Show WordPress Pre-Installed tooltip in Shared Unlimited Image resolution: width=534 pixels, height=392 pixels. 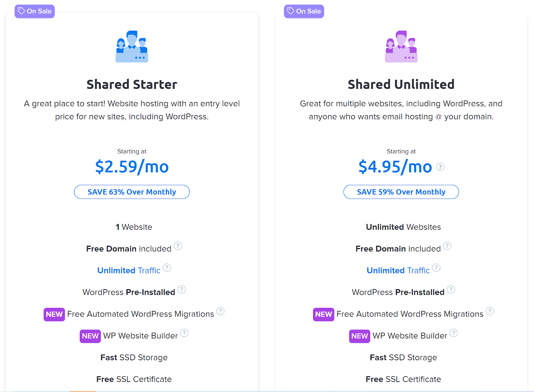point(451,289)
